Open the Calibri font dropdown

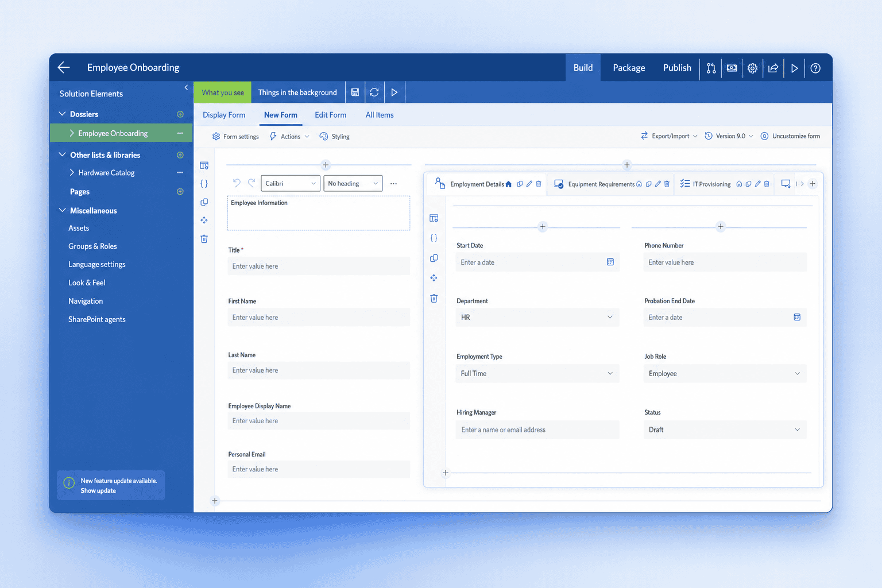291,183
